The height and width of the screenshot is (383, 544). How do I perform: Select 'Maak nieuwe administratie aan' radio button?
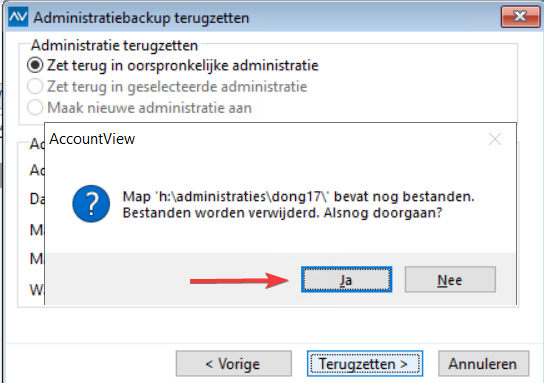(35, 108)
